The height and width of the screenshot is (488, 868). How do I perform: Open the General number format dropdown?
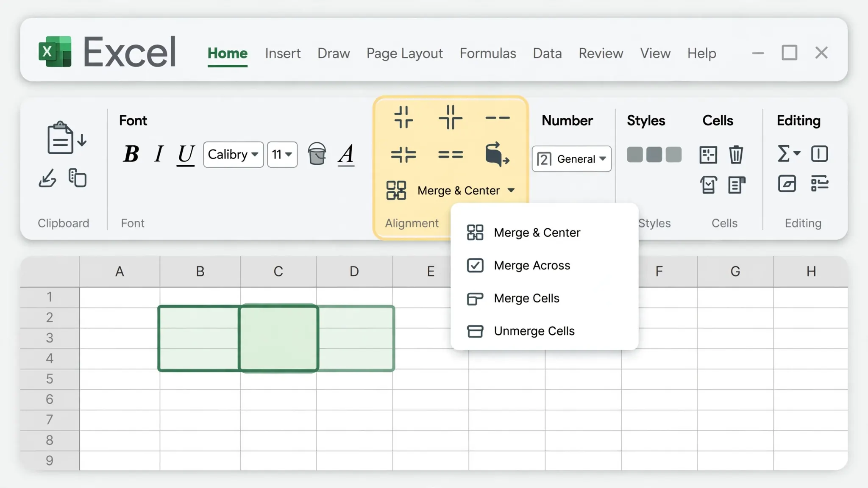[x=571, y=159]
